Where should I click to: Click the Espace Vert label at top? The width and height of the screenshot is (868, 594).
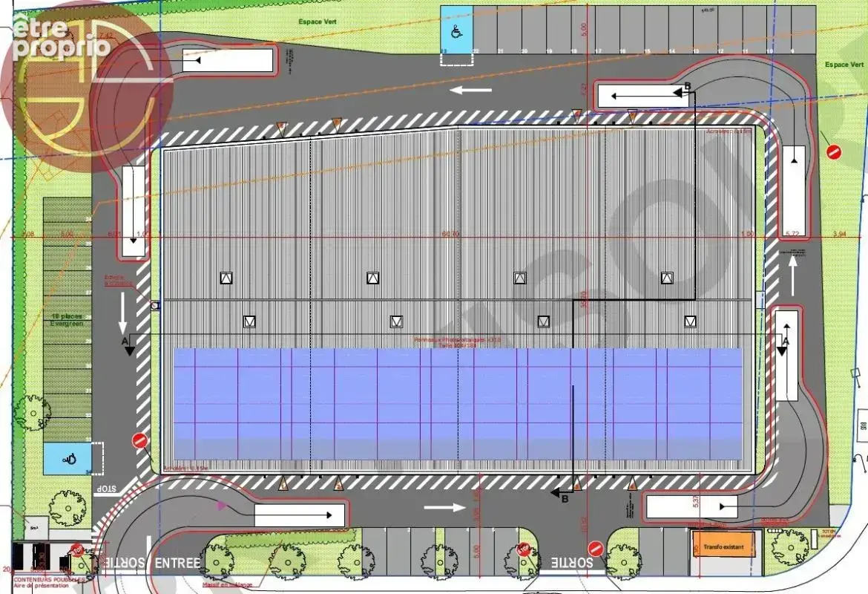point(318,22)
